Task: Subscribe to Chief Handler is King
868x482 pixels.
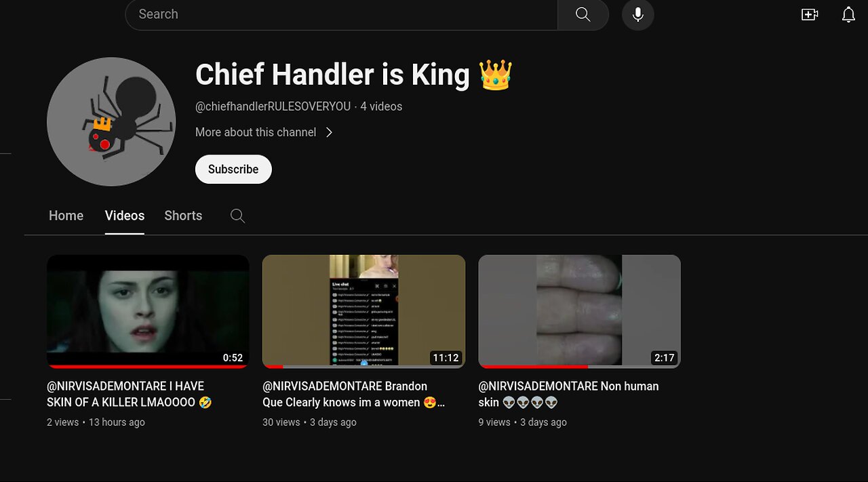Action: (233, 169)
